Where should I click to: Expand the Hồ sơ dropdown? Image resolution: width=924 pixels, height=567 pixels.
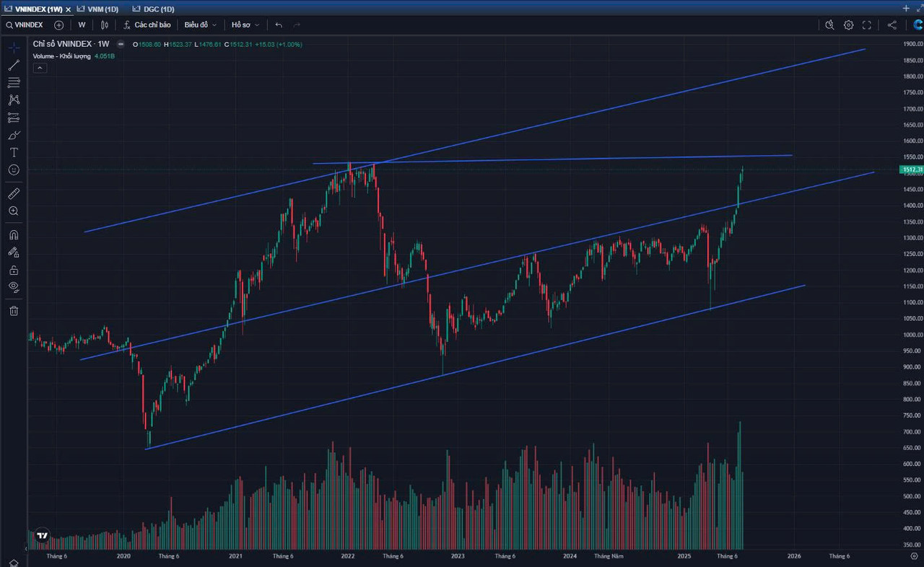tap(245, 25)
